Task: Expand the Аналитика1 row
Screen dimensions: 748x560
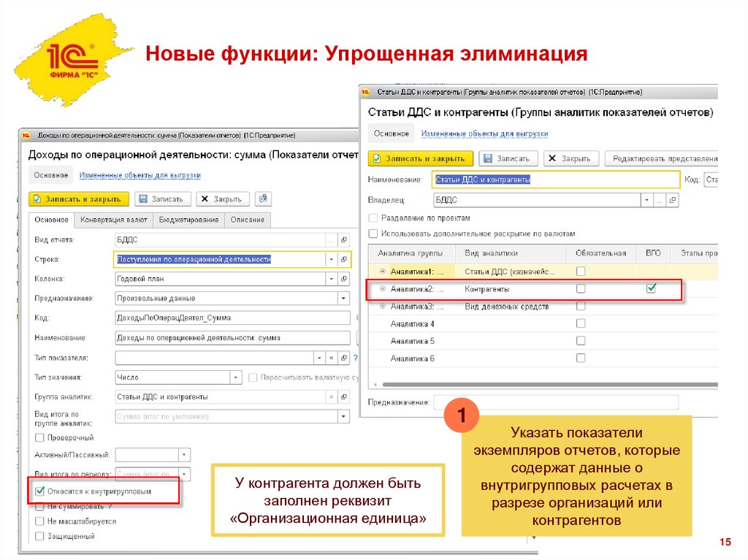Action: 383,272
